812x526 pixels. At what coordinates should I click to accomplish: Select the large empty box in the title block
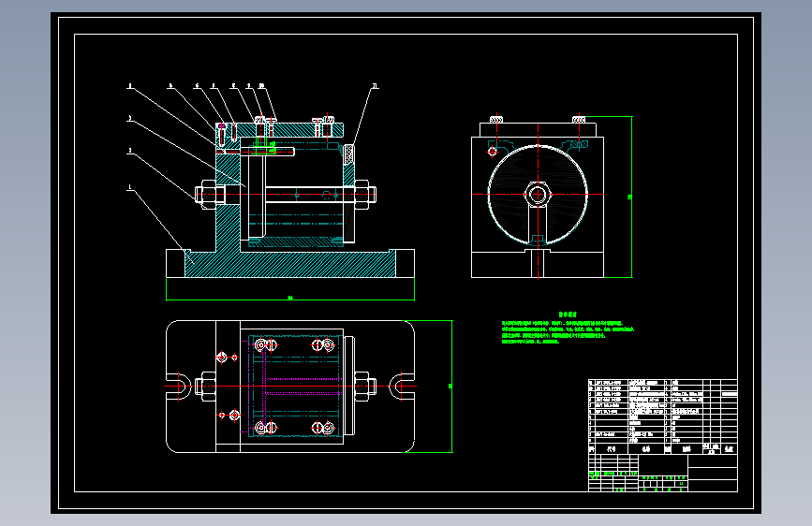pos(663,465)
